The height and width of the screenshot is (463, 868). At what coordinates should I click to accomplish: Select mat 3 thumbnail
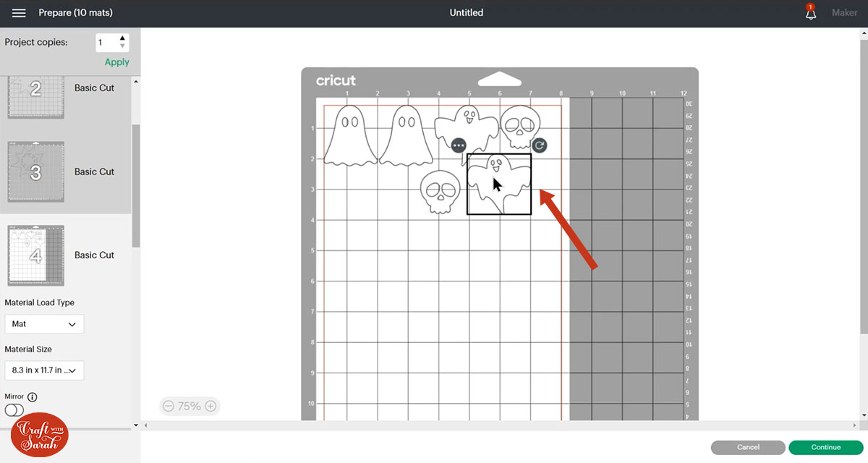click(35, 171)
